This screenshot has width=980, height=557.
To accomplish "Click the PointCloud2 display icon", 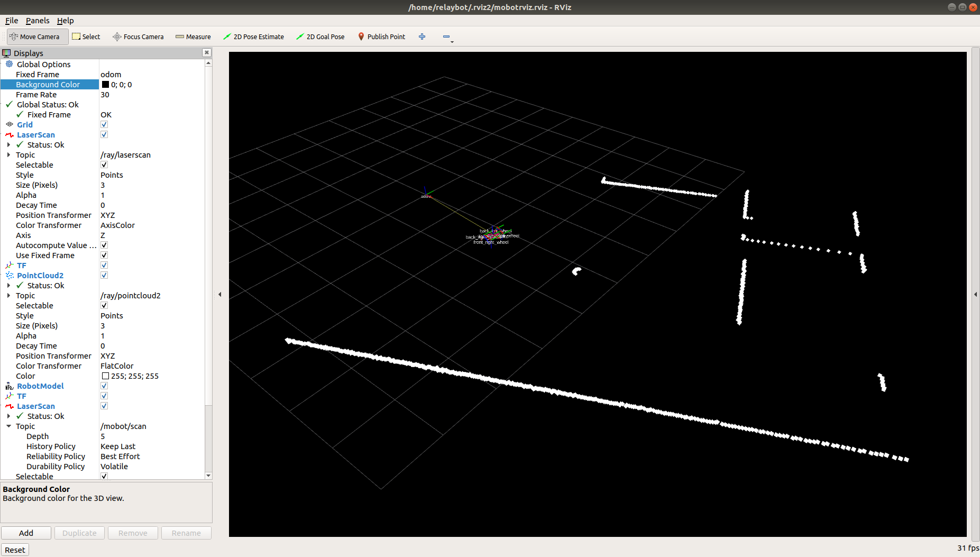I will (10, 275).
